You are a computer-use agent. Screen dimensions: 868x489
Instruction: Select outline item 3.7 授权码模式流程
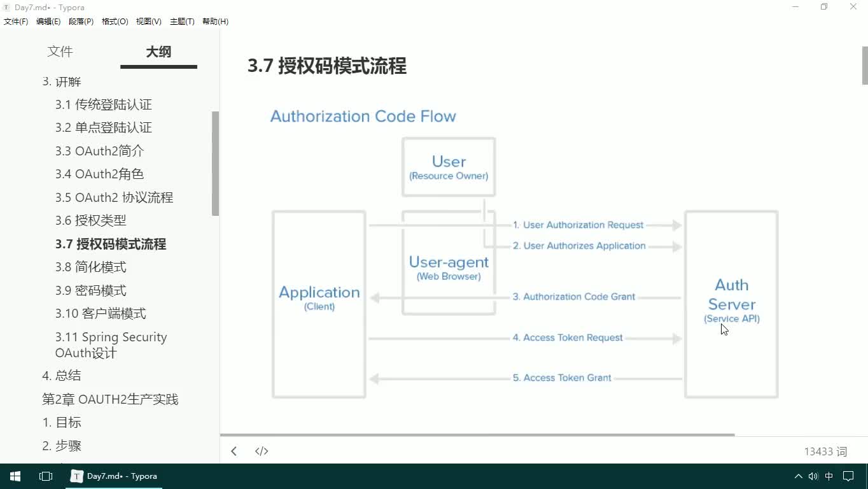111,244
